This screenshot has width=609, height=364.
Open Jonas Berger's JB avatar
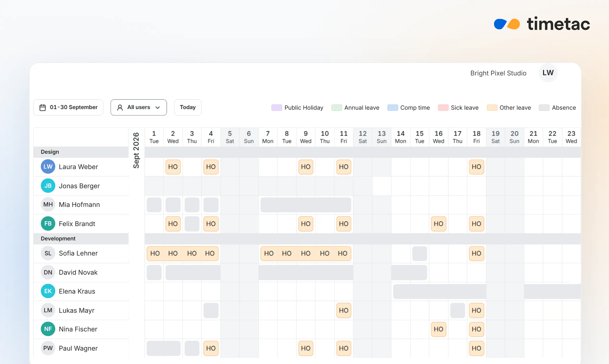48,186
